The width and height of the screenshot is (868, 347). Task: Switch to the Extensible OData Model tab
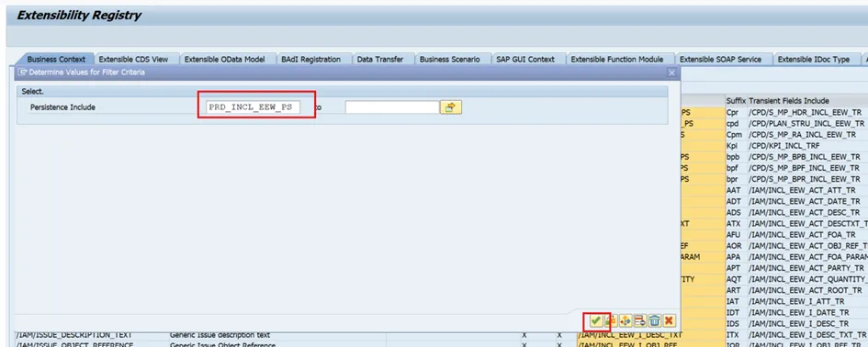[225, 60]
